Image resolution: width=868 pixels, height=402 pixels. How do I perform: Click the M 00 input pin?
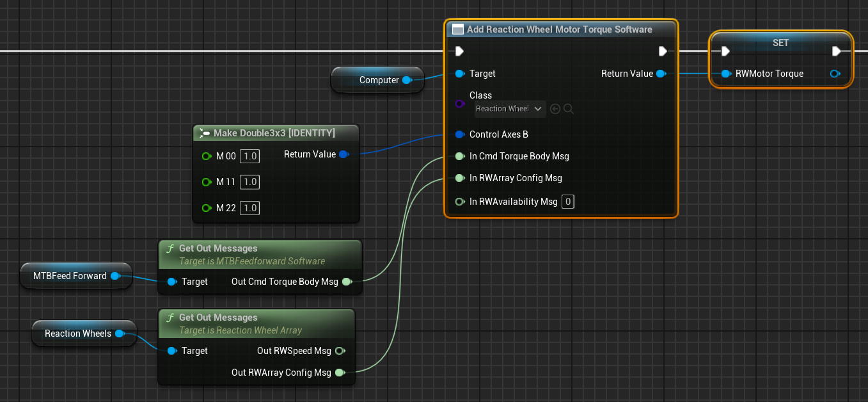point(206,156)
